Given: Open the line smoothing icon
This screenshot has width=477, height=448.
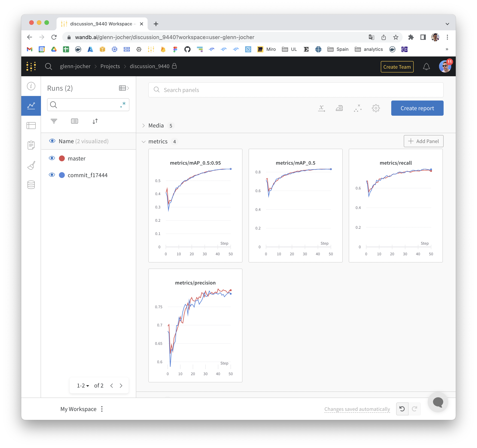Looking at the screenshot, I should tap(339, 108).
